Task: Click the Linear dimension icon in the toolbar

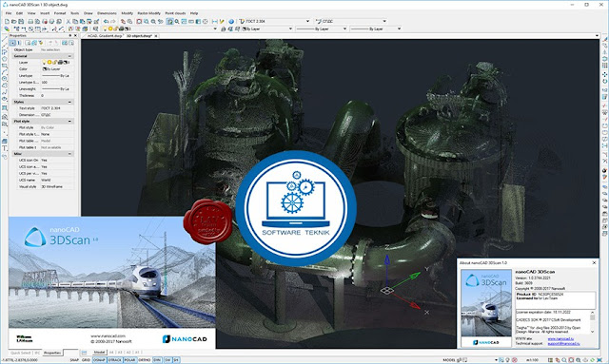Action: click(x=214, y=21)
